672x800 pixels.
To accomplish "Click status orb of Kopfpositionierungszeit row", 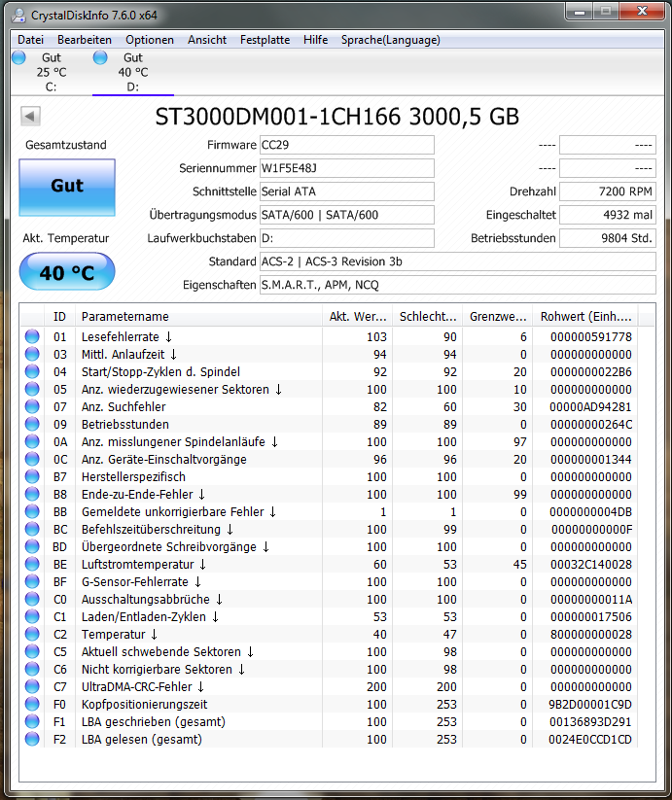I will [x=32, y=704].
